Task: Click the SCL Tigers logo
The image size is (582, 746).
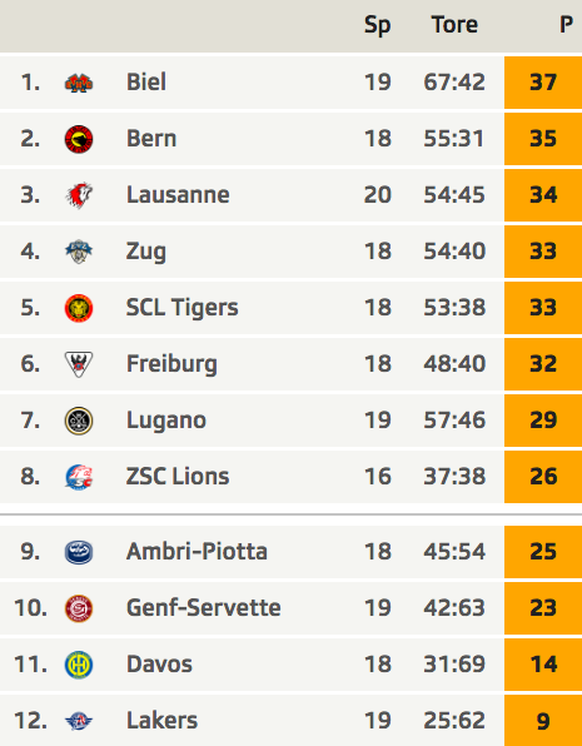Action: pyautogui.click(x=79, y=308)
